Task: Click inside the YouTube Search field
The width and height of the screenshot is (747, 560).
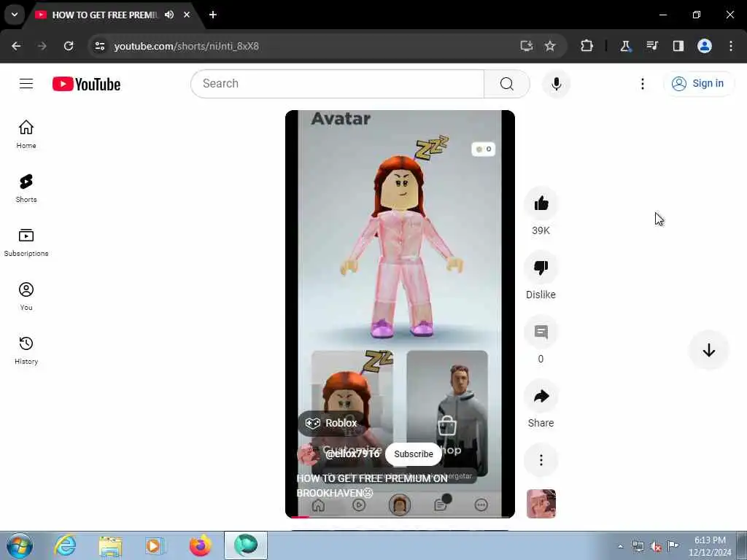Action: (x=337, y=84)
